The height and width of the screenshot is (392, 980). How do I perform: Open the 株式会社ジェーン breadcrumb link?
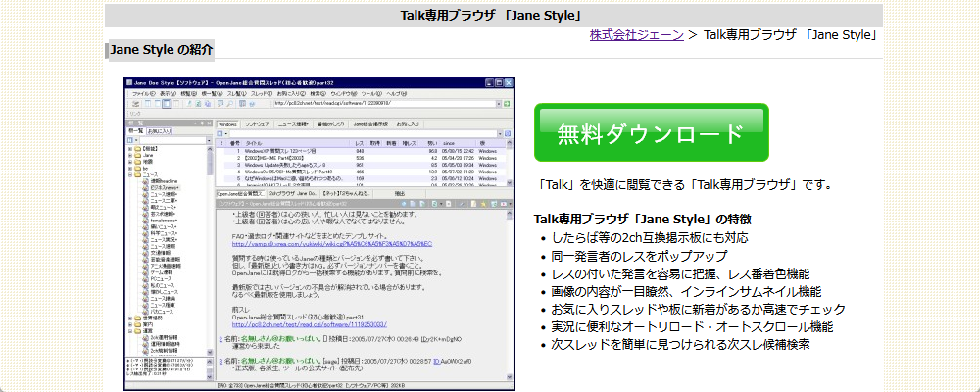tap(636, 35)
